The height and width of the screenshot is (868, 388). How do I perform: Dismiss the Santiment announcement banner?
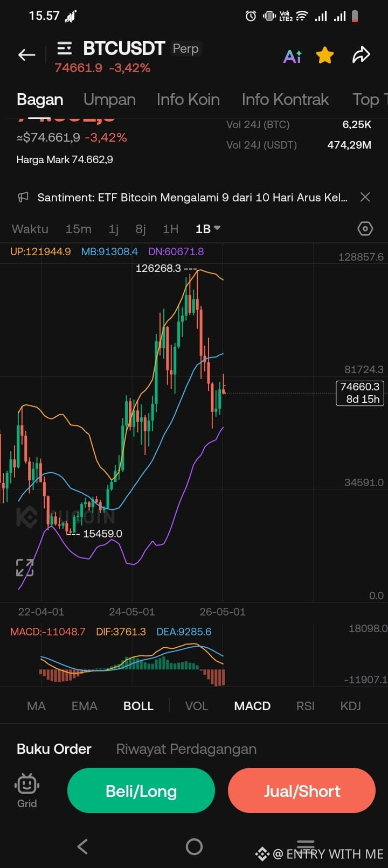365,197
